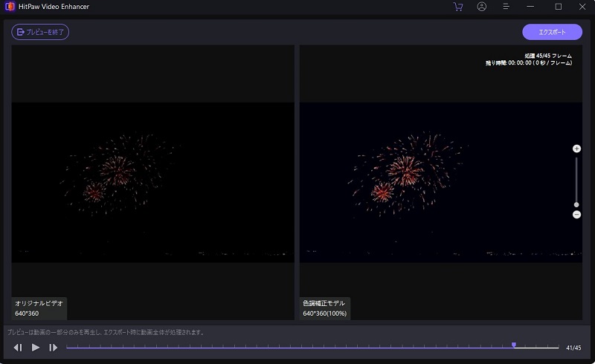Click the エクスポート button

[552, 32]
